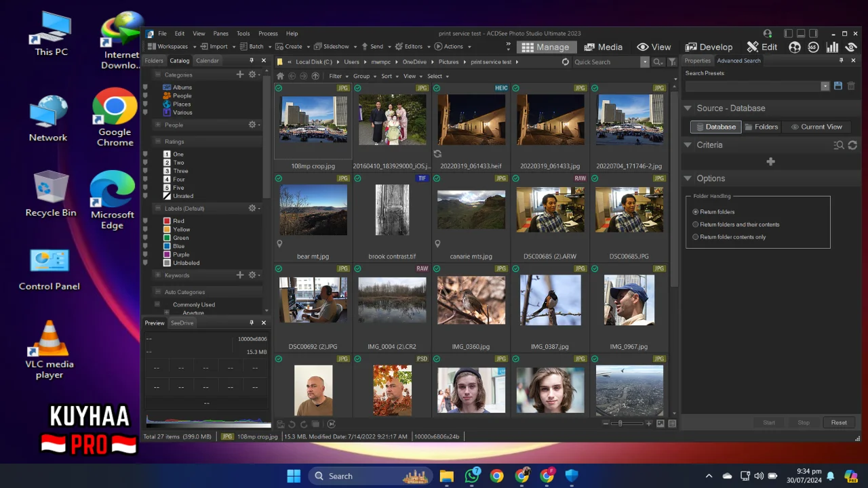
Task: Open the Process menu
Action: click(x=268, y=33)
